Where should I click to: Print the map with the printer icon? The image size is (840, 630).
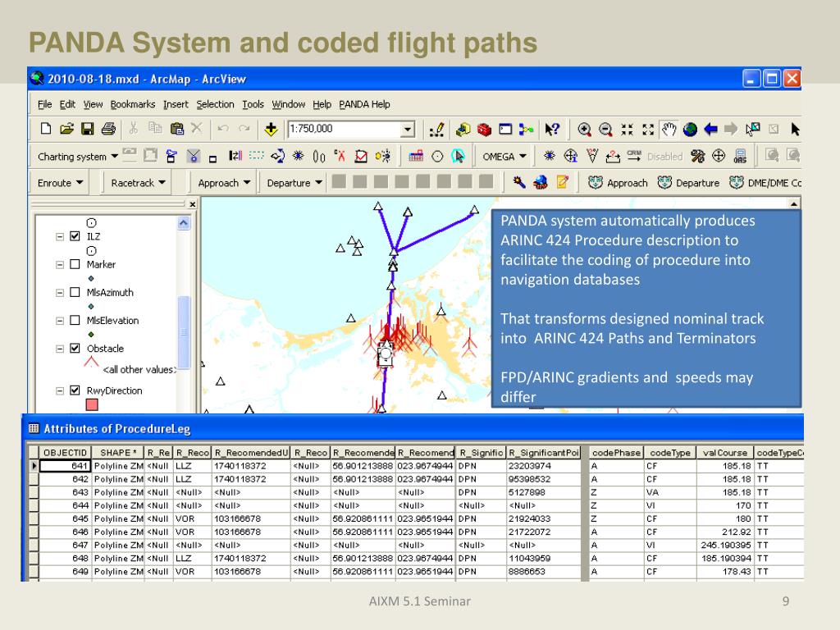[x=108, y=129]
